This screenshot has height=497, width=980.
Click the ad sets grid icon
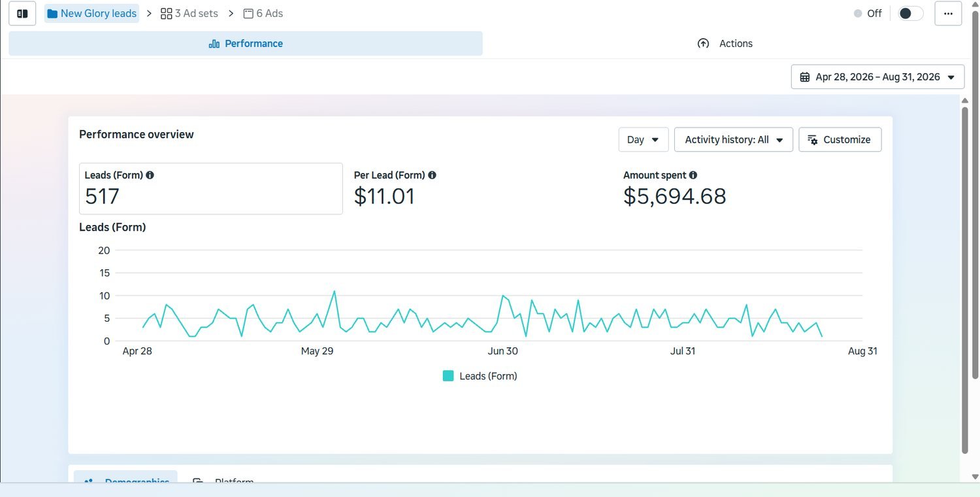click(166, 13)
